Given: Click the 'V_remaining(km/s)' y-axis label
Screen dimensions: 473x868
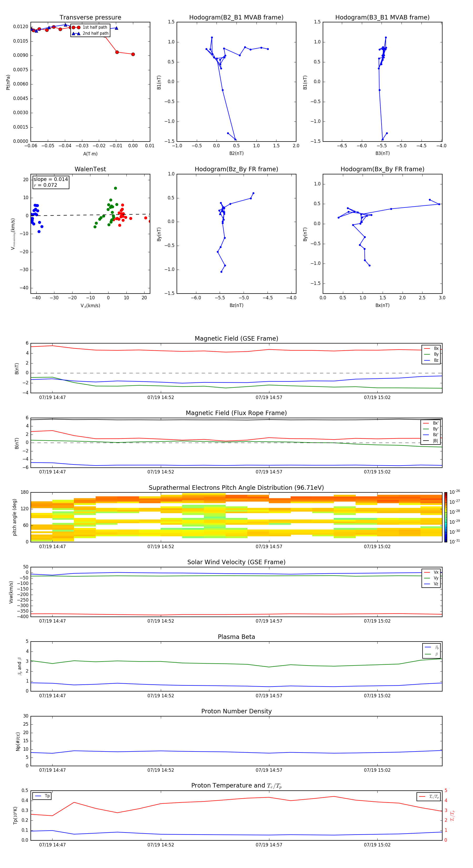Looking at the screenshot, I should 13,234.
